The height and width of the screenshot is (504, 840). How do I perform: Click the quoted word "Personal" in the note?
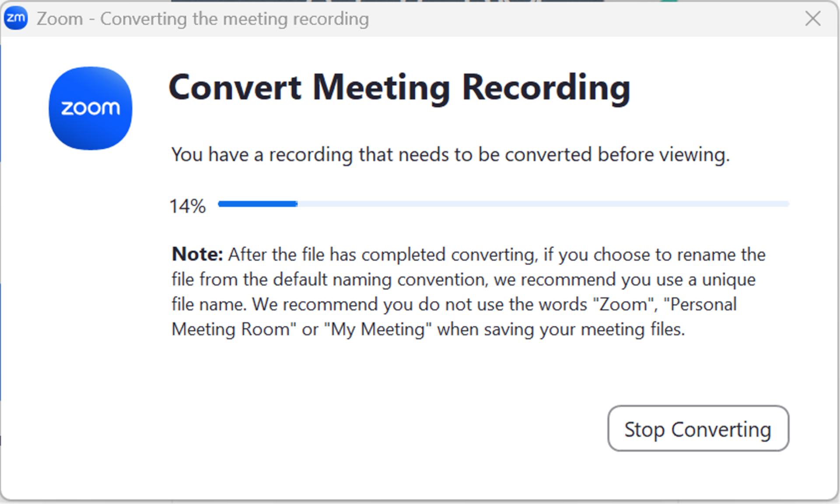pos(700,304)
